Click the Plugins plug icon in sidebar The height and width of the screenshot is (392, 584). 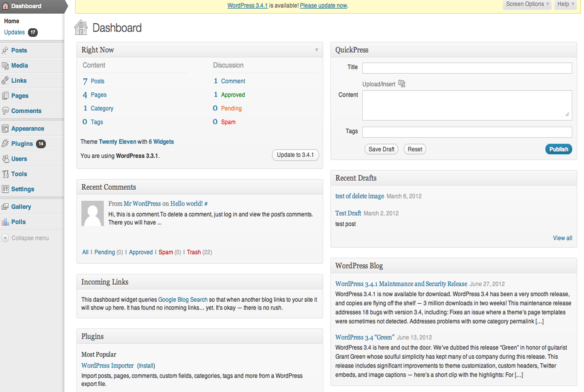tap(5, 144)
